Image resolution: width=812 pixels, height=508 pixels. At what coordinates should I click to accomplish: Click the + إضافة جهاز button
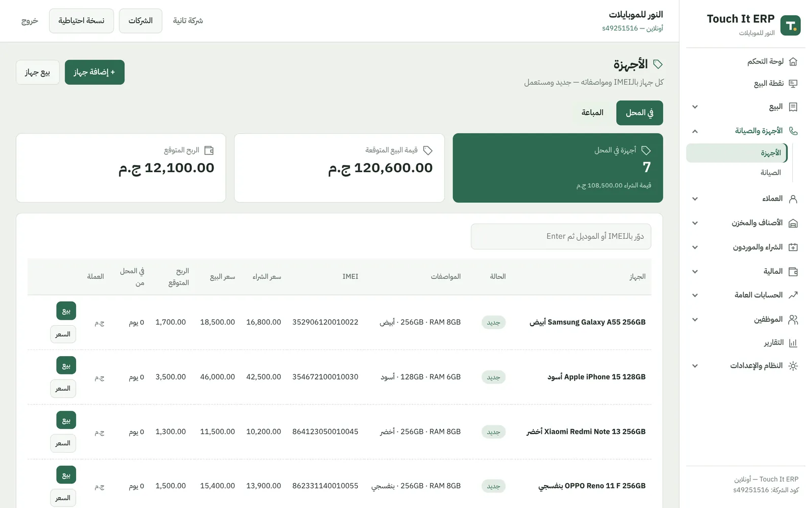tap(94, 72)
